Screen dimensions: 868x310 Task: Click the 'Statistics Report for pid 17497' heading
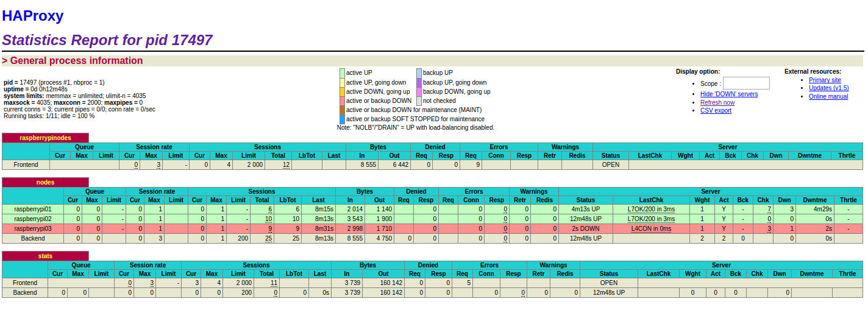[107, 40]
